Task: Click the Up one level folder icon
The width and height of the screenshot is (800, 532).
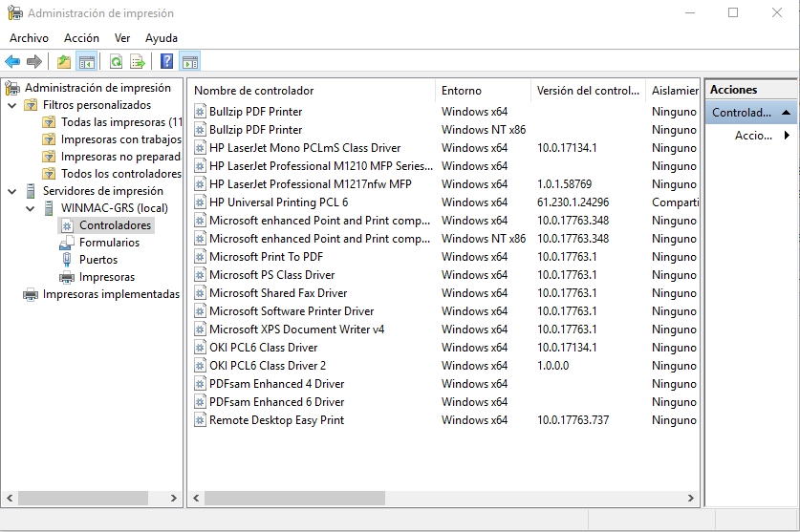Action: click(x=64, y=62)
